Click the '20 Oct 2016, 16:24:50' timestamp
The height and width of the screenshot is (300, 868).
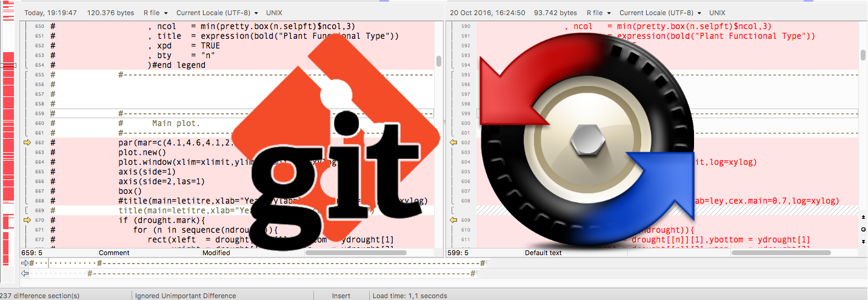coord(487,13)
